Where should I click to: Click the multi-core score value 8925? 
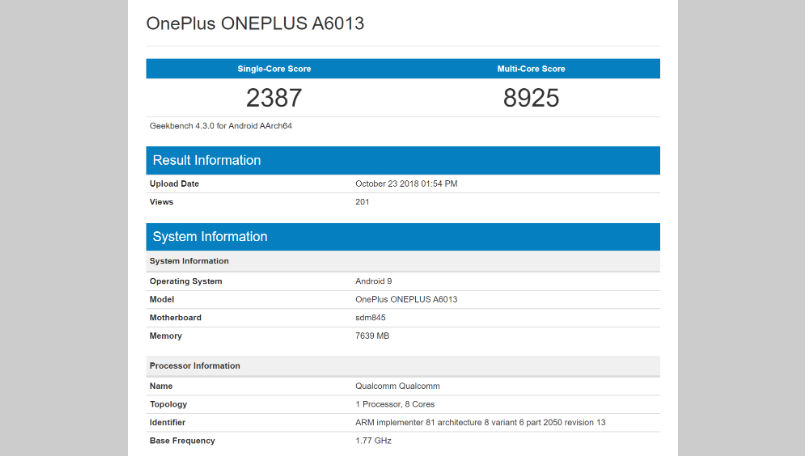pyautogui.click(x=531, y=98)
